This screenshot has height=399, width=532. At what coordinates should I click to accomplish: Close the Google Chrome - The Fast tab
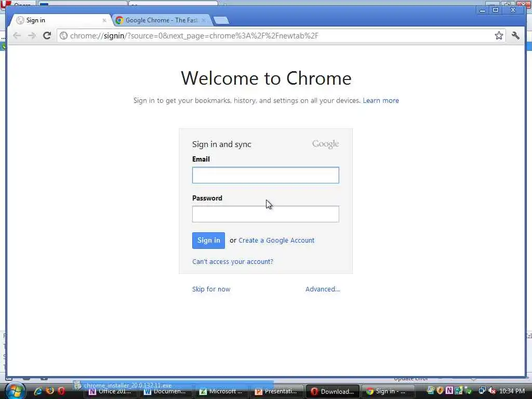pos(203,20)
